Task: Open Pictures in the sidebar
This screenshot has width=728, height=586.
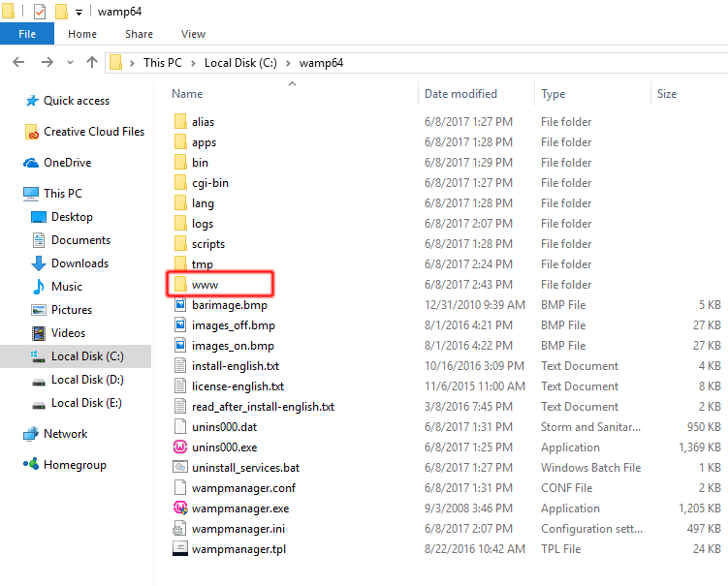Action: click(61, 310)
